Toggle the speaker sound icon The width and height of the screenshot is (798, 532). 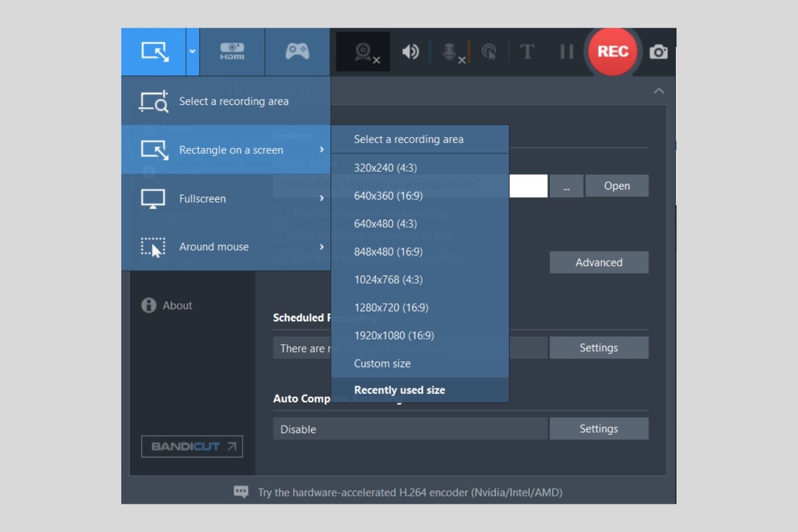pos(410,52)
